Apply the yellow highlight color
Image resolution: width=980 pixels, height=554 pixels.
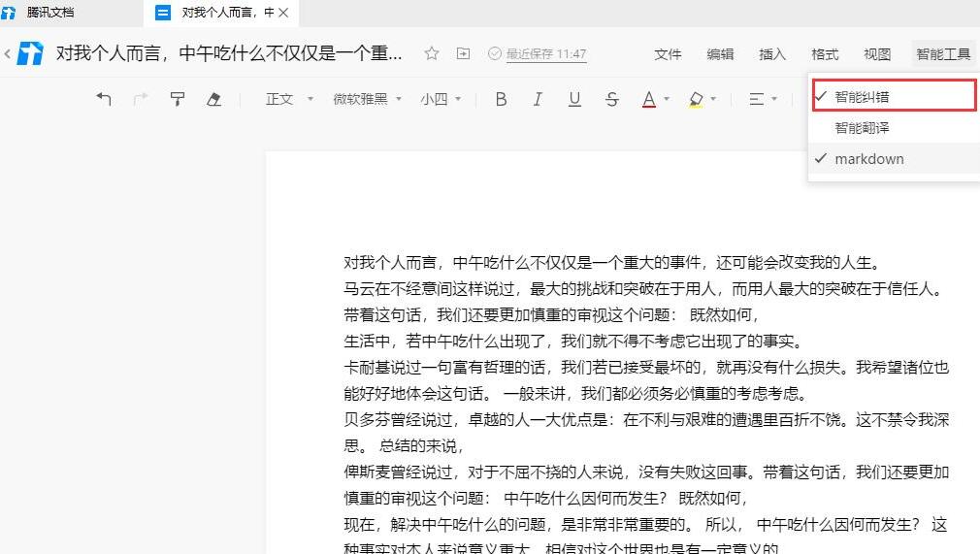click(x=696, y=99)
